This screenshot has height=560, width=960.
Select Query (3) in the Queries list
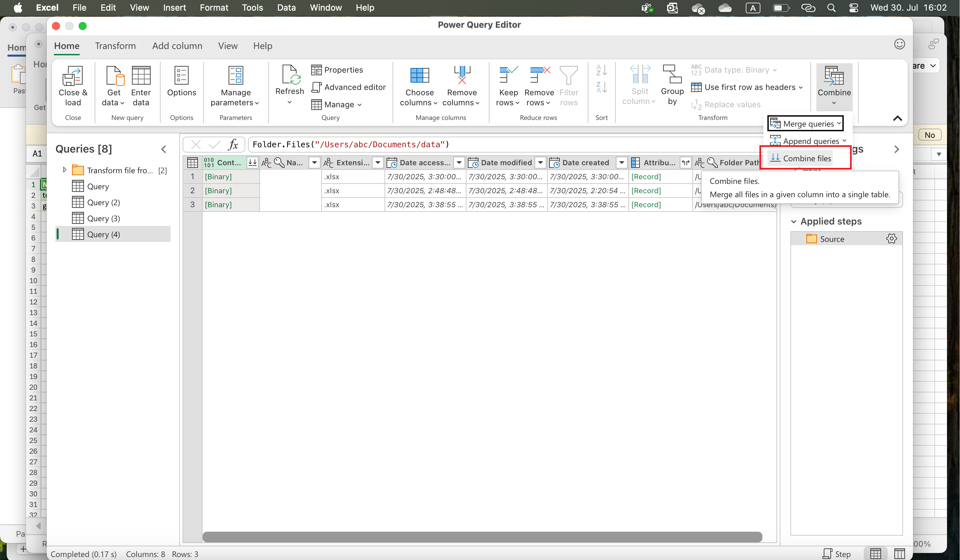coord(113,218)
